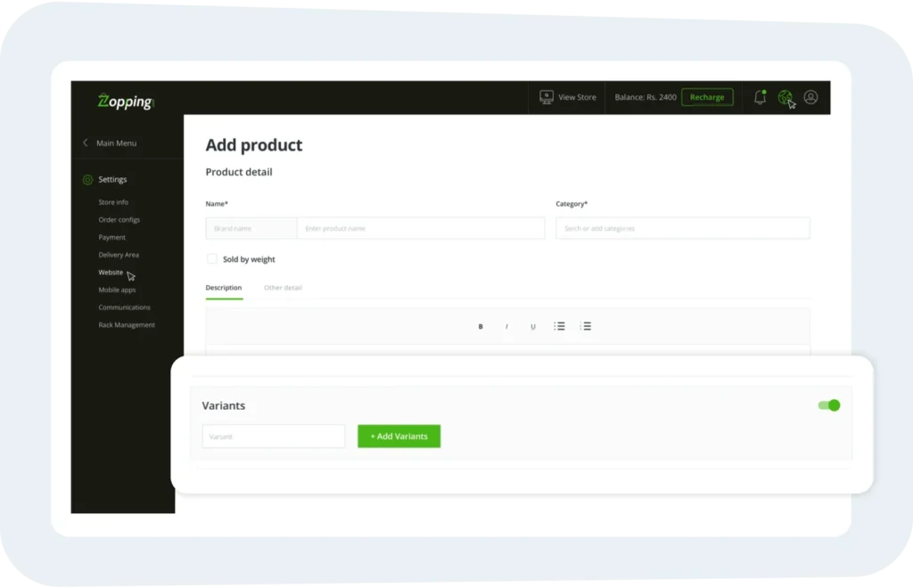This screenshot has width=913, height=588.
Task: Select the Description tab
Action: tap(224, 287)
